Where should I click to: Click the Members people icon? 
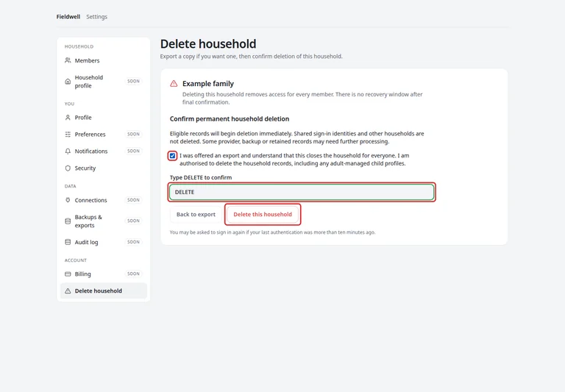[x=68, y=60]
